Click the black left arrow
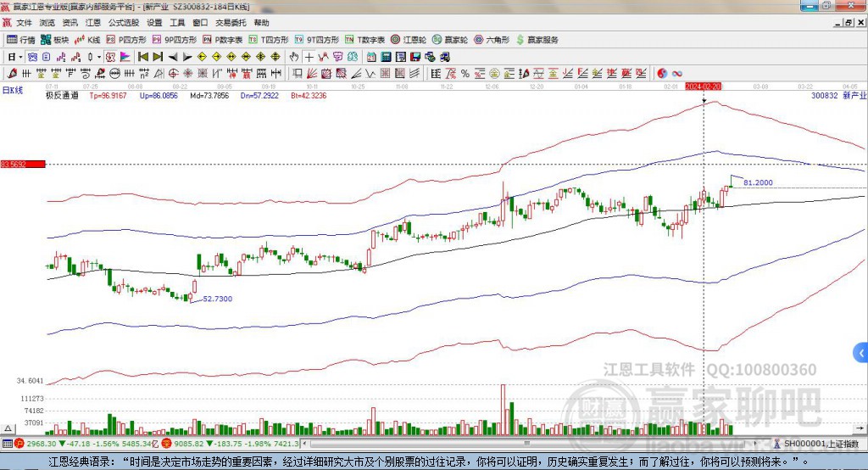868x470 pixels. [173, 57]
